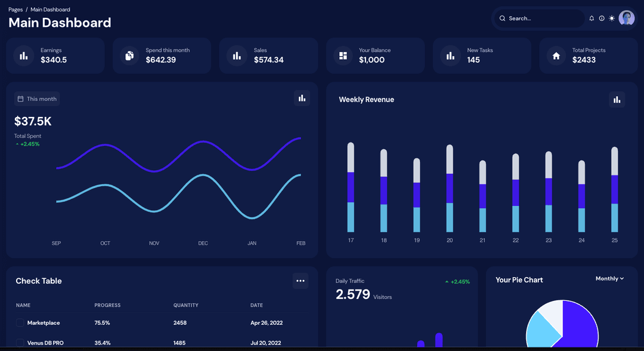Click the Total Projects home icon

pyautogui.click(x=556, y=56)
